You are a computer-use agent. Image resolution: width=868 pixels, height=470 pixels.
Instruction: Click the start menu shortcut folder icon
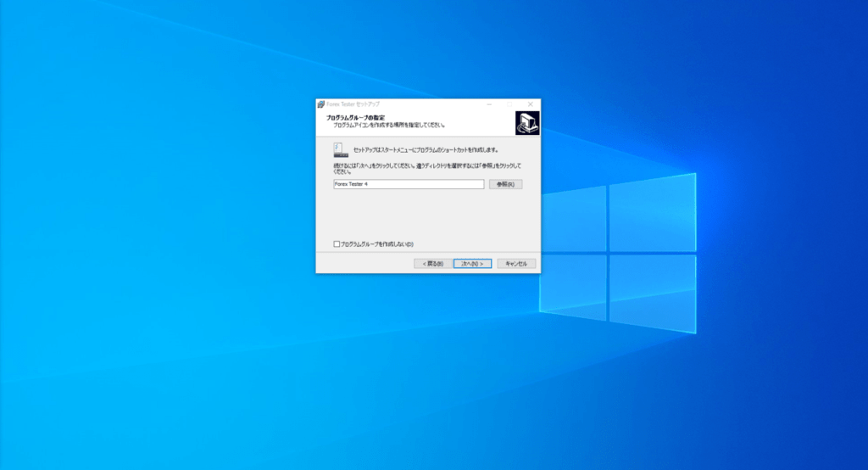click(x=341, y=149)
